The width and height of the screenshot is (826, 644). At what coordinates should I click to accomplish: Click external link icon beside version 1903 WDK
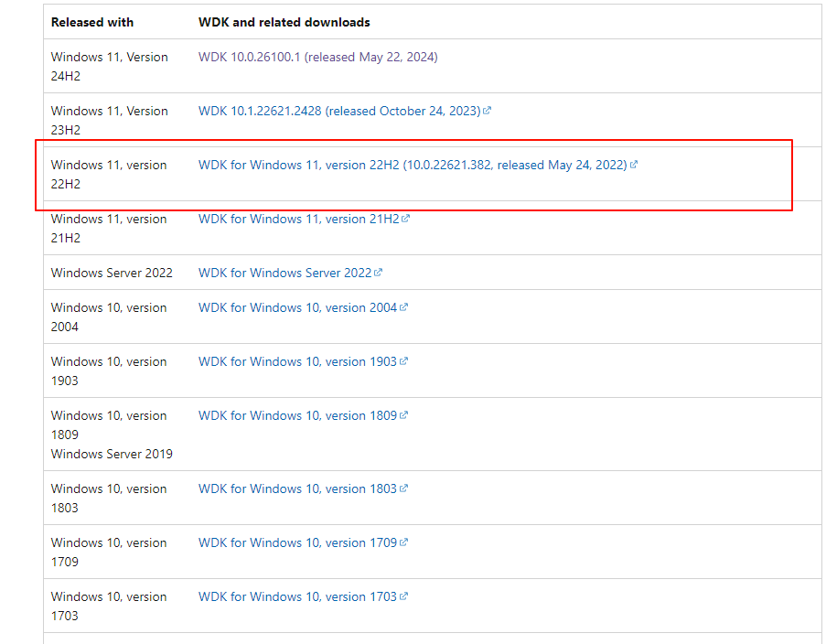pyautogui.click(x=403, y=360)
